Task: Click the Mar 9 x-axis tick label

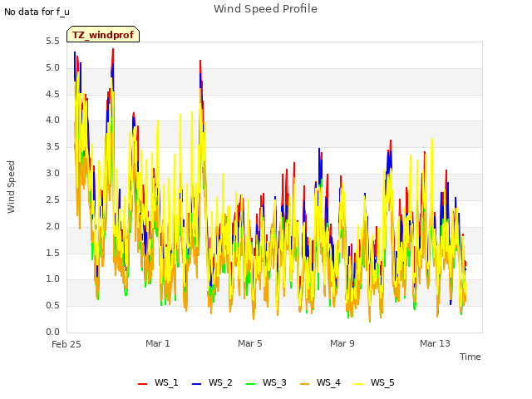Action: (x=342, y=343)
